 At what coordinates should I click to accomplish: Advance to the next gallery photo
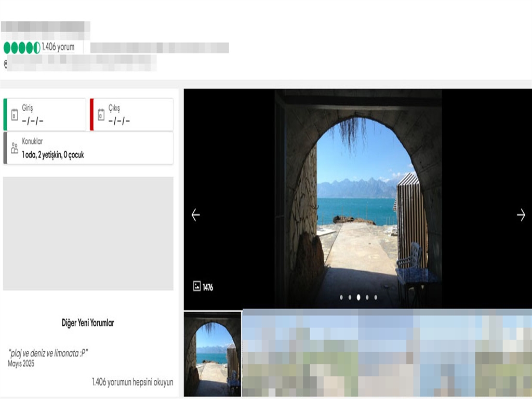tap(521, 215)
